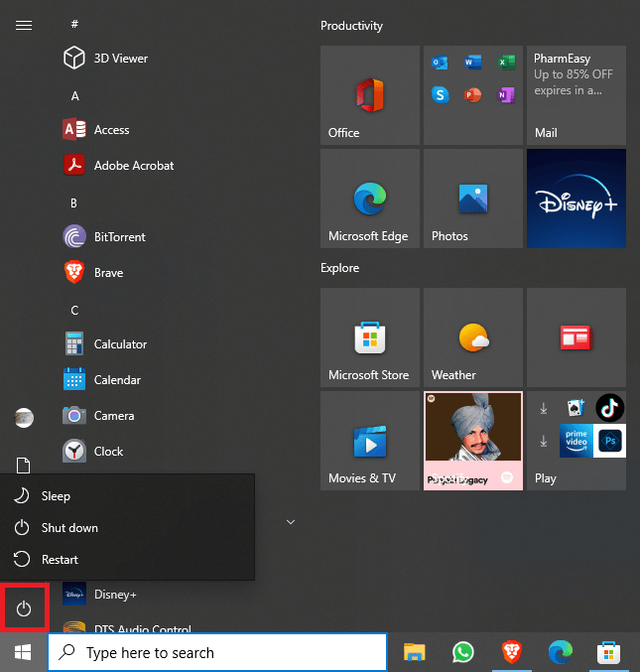Click the Windows Start button
The height and width of the screenshot is (672, 640).
coord(24,652)
